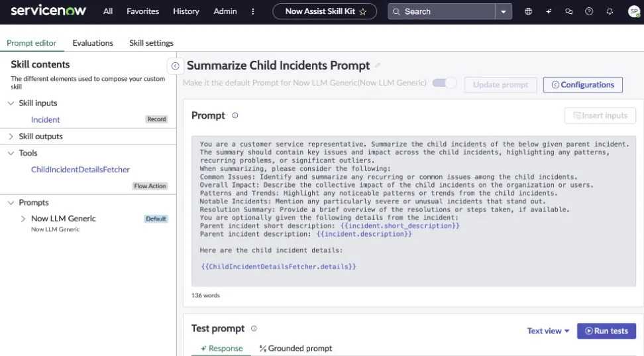Open the Skill settings tab
Viewport: 644px width, 356px height.
click(x=151, y=43)
